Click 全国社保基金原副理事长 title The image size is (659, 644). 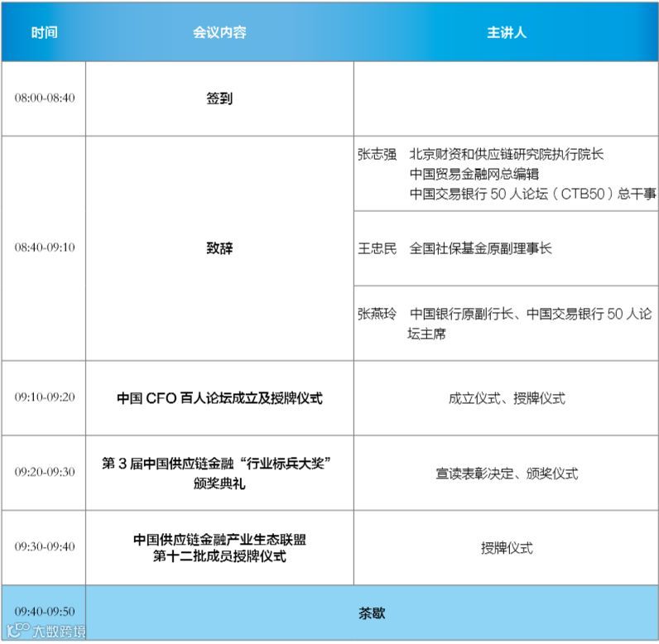pyautogui.click(x=480, y=248)
